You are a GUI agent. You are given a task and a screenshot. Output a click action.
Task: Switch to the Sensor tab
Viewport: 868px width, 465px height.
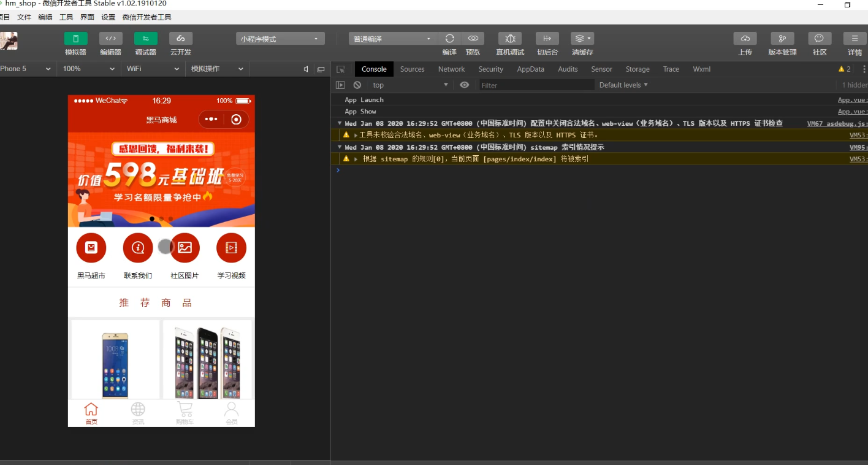click(x=602, y=69)
